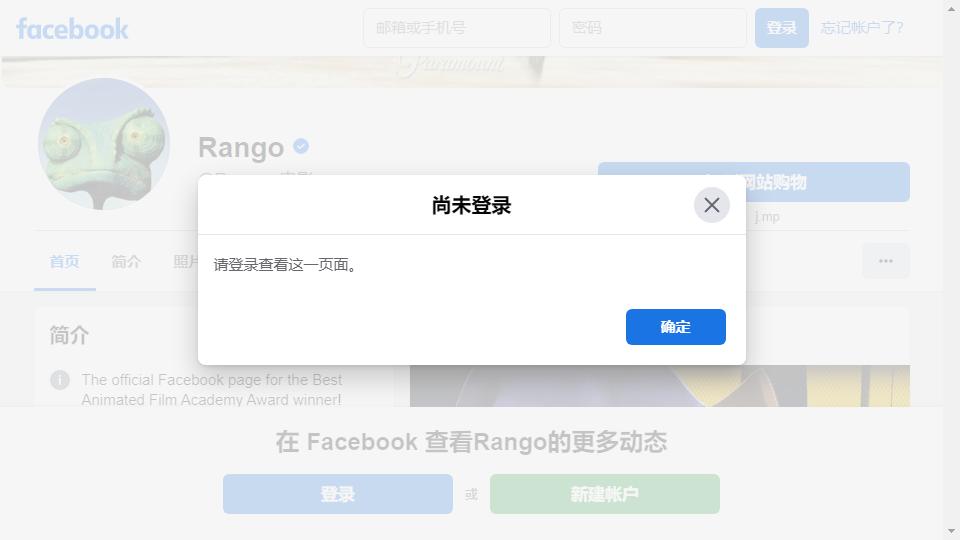
Task: Click the 在 Facebook 查看Rango的更多动态 heading
Action: click(471, 441)
